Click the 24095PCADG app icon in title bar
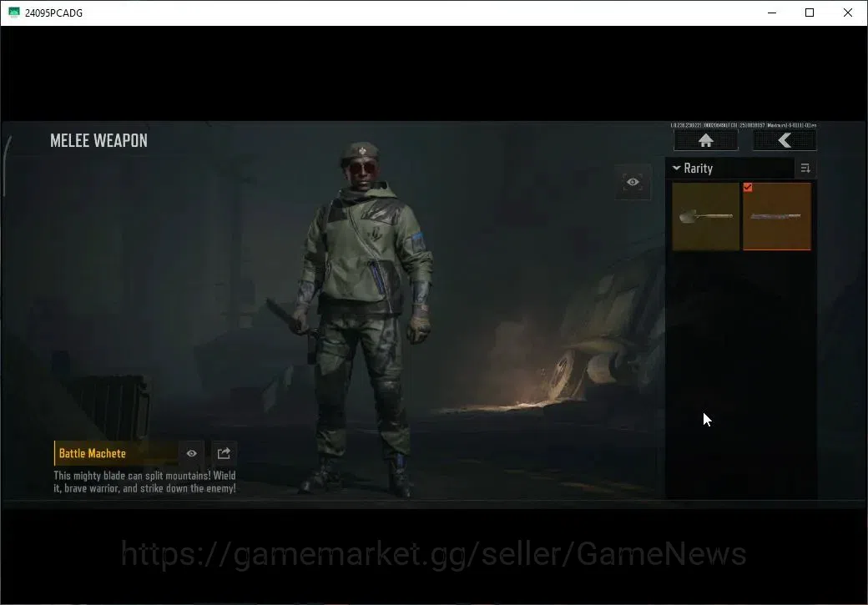 click(x=14, y=13)
